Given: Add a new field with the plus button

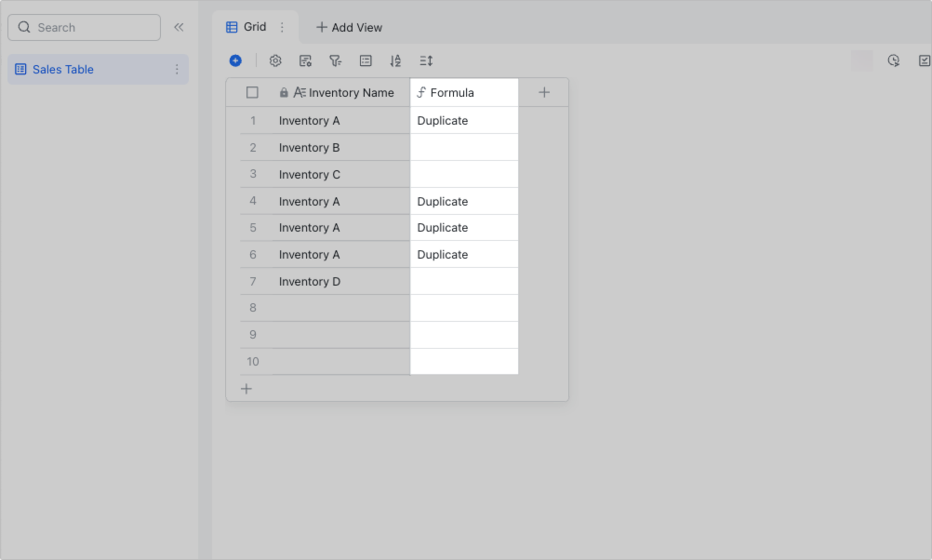Looking at the screenshot, I should pyautogui.click(x=544, y=92).
